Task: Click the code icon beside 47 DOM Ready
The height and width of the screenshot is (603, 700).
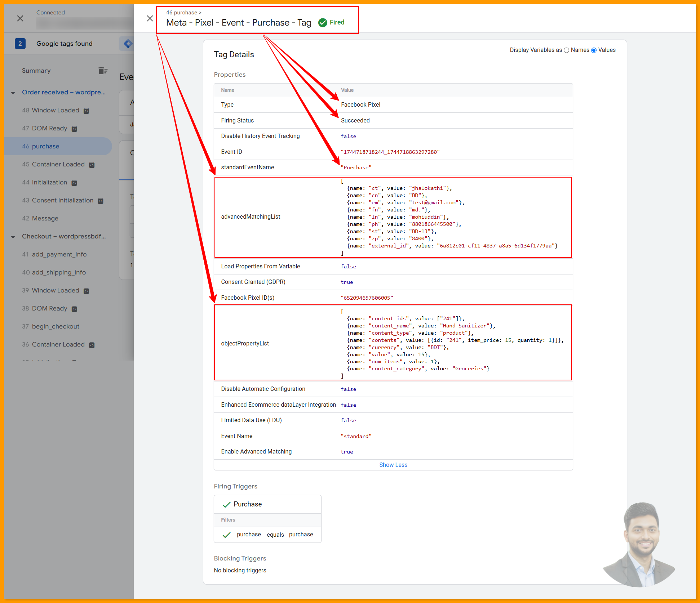Action: tap(74, 129)
